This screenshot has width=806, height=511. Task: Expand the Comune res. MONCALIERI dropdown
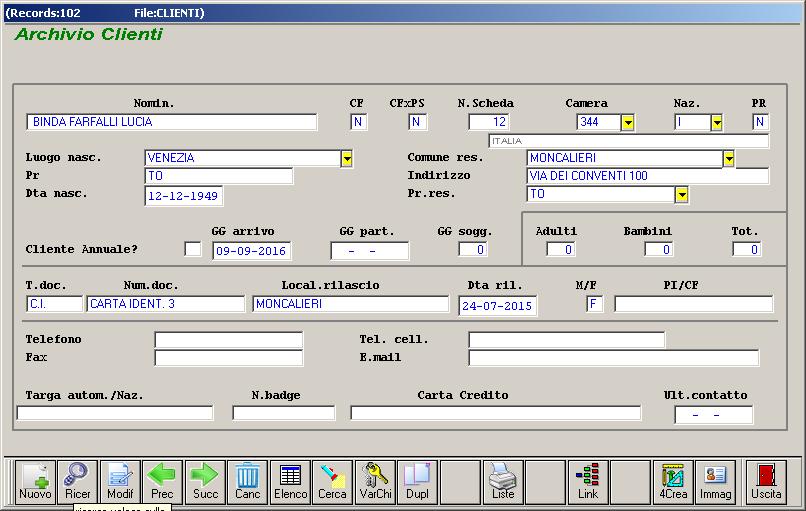click(728, 158)
